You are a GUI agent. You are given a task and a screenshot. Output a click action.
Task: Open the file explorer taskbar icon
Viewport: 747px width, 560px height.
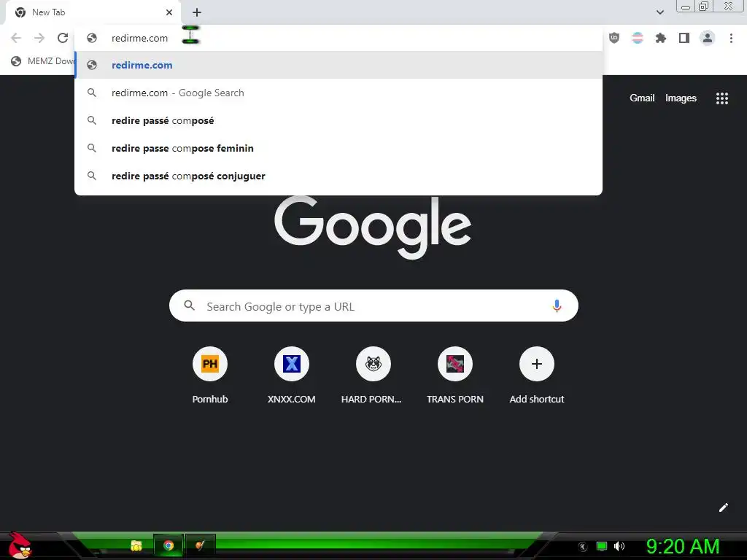click(136, 545)
